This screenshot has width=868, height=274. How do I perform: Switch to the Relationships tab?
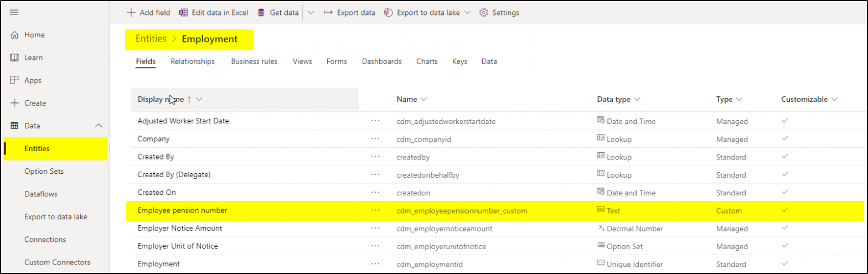pos(192,61)
